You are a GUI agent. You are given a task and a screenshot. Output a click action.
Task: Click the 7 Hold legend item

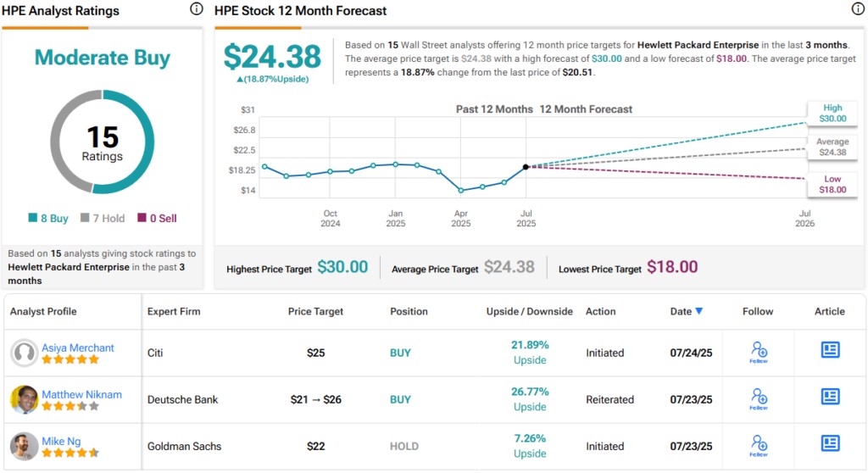pyautogui.click(x=103, y=219)
